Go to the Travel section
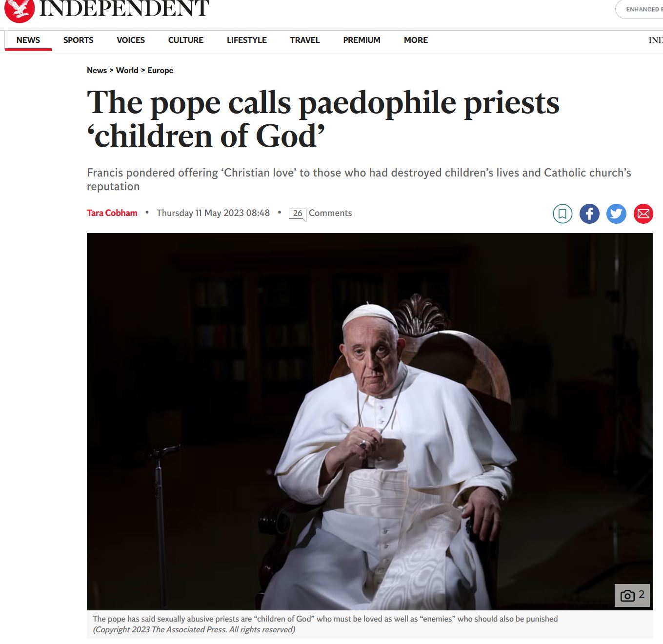This screenshot has width=663, height=644. tap(305, 40)
